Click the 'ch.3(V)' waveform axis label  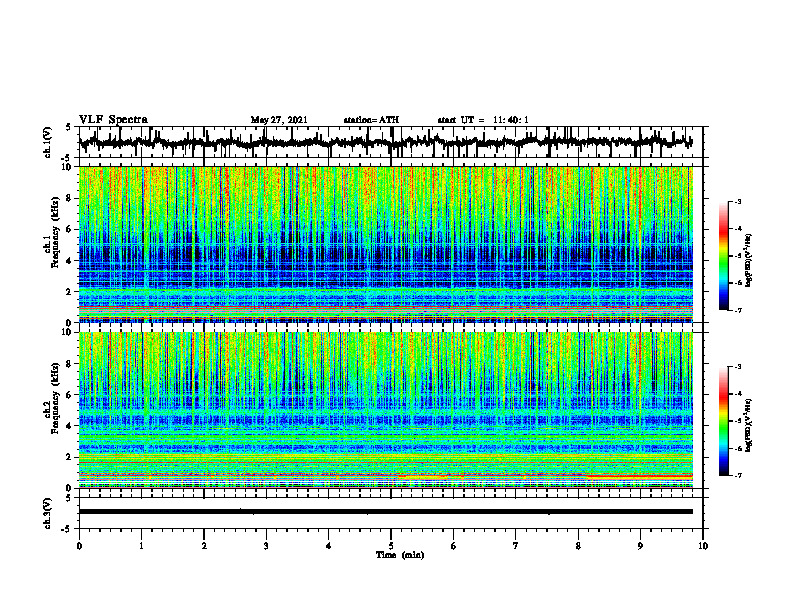coord(48,513)
